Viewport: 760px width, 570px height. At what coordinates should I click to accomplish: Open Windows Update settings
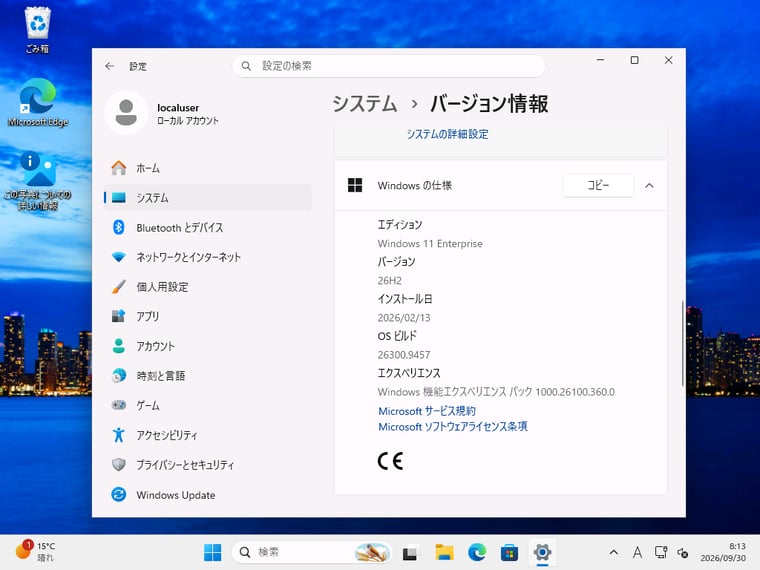(x=208, y=494)
